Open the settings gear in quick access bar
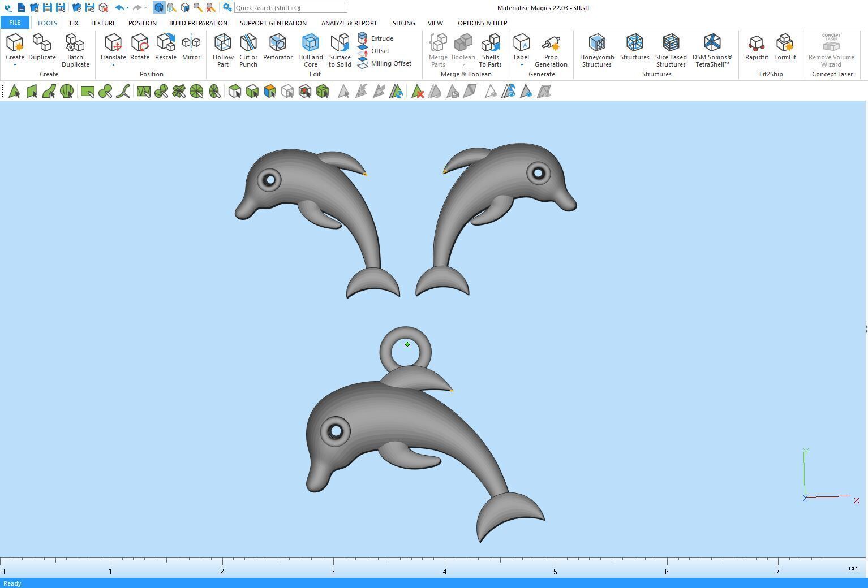Screen dimensions: 868x588 (227, 7)
